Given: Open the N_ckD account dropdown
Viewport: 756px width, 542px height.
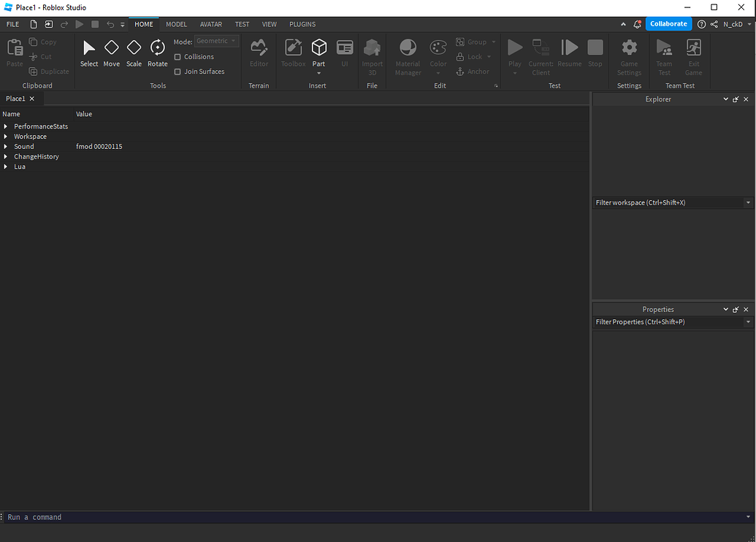Looking at the screenshot, I should coord(749,24).
